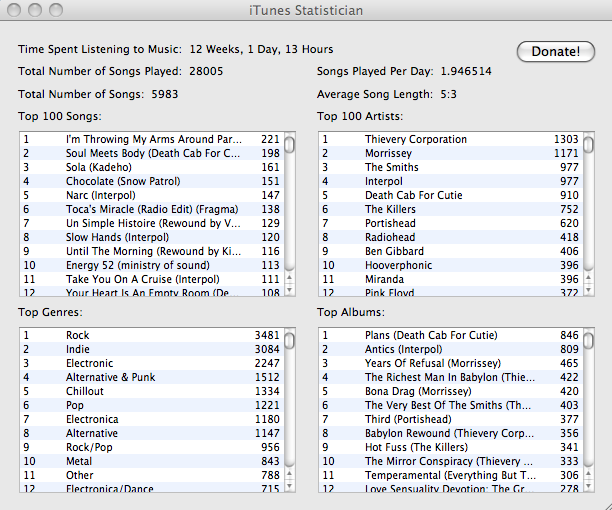
Task: Select genre "Pop" with 1221 plays
Action: (152, 405)
